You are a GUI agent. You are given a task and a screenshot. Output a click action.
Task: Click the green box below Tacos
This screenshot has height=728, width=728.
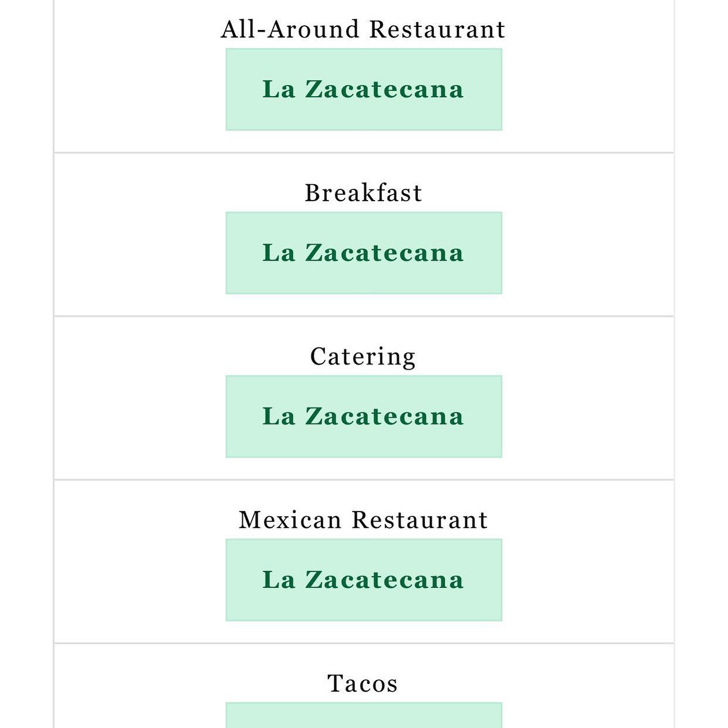click(x=364, y=716)
